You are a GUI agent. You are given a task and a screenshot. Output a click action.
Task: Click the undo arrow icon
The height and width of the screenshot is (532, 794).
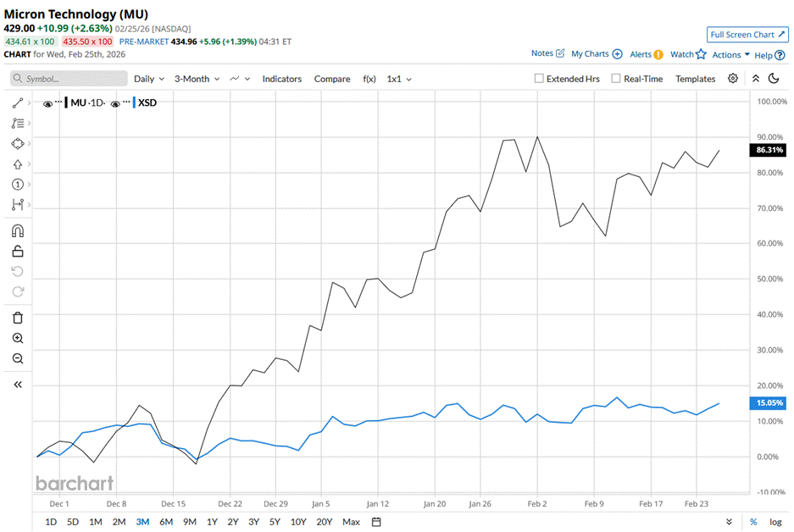click(x=18, y=271)
